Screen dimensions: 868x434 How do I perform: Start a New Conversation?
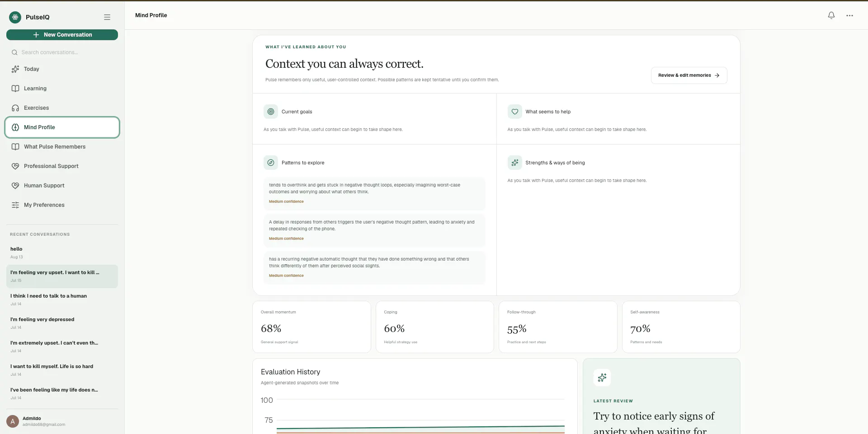point(62,35)
